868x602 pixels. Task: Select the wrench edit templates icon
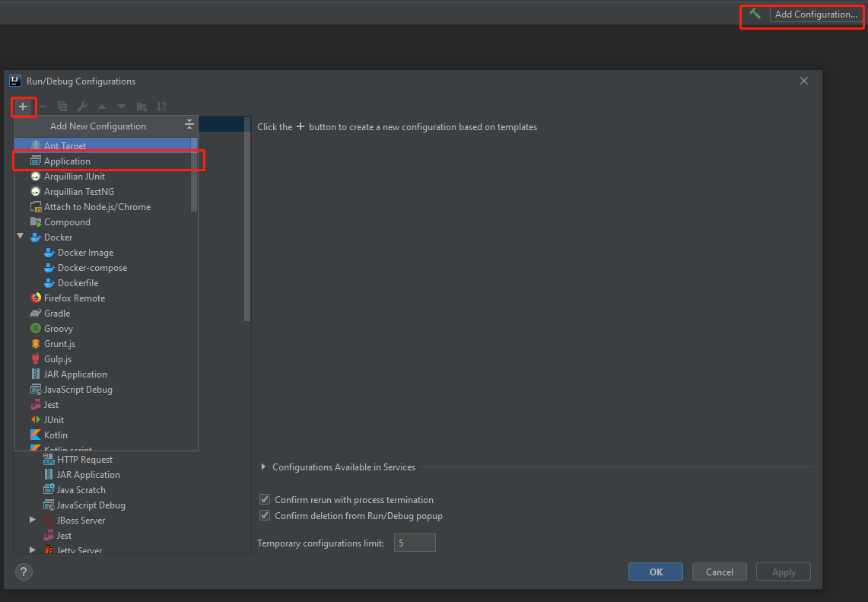click(82, 107)
